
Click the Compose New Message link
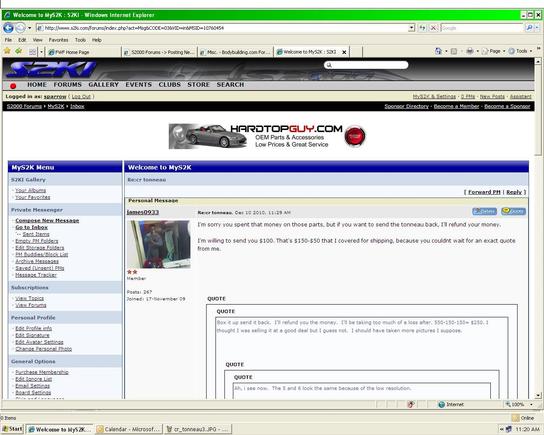pos(47,221)
